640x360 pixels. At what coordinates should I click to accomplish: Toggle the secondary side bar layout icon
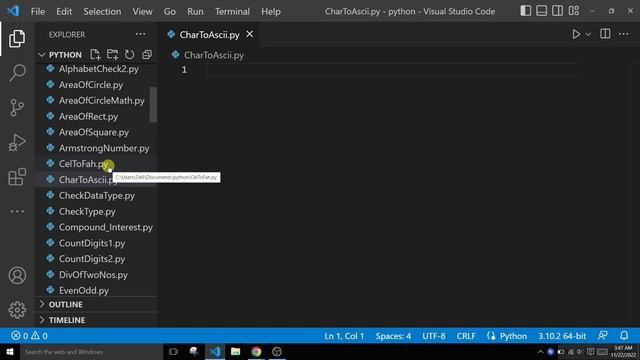click(x=558, y=11)
